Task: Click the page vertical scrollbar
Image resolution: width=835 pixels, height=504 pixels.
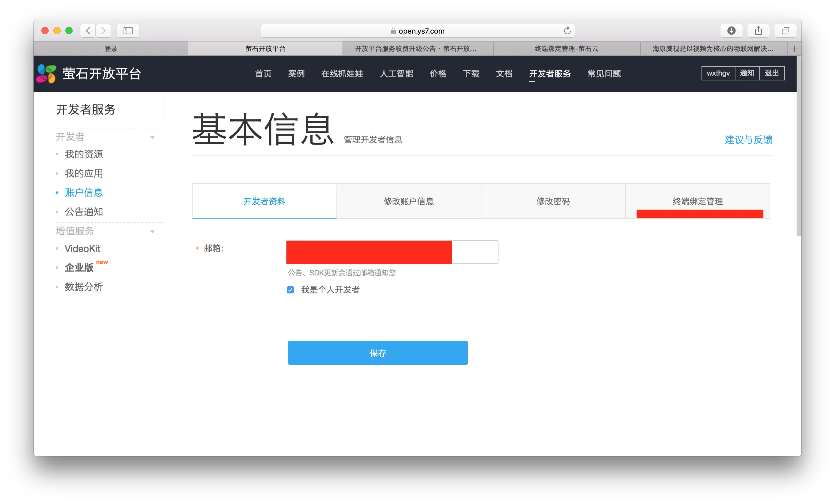Action: click(x=798, y=146)
